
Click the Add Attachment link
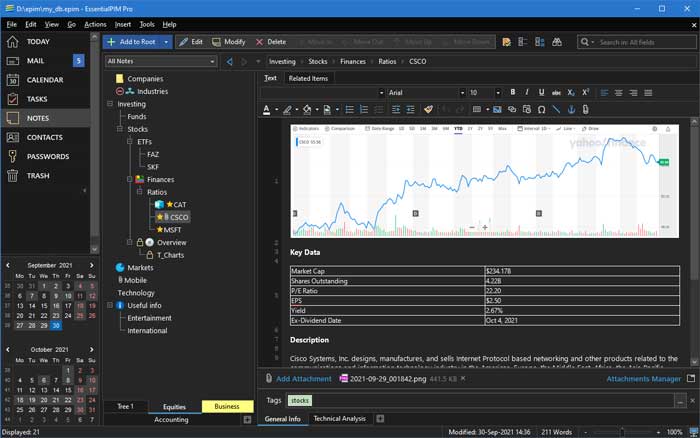(x=304, y=379)
